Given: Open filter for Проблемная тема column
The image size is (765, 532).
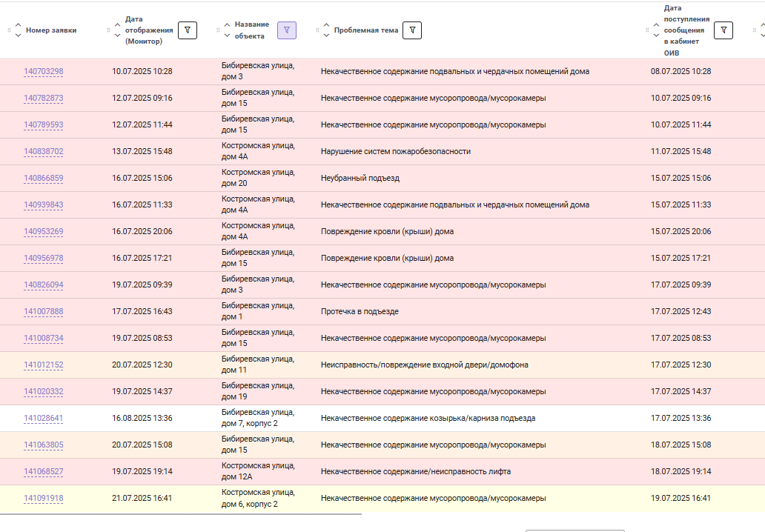Looking at the screenshot, I should [x=412, y=30].
